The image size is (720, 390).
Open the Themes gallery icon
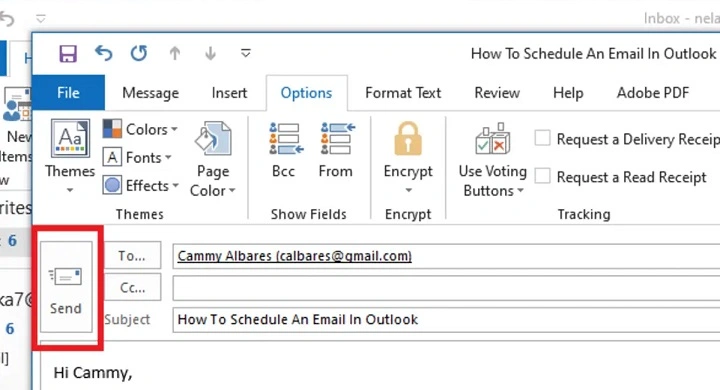pyautogui.click(x=70, y=138)
